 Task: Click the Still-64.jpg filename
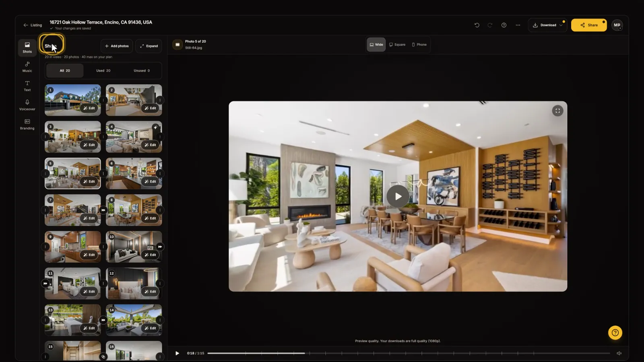194,48
